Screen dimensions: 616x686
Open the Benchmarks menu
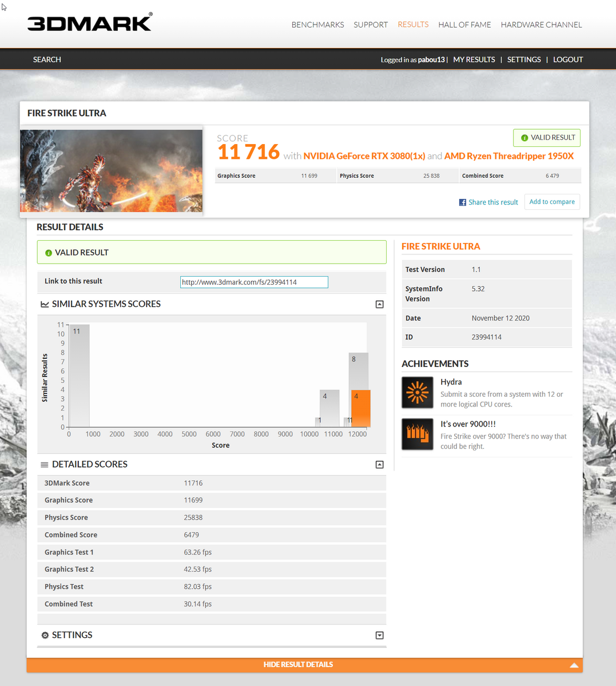tap(318, 25)
